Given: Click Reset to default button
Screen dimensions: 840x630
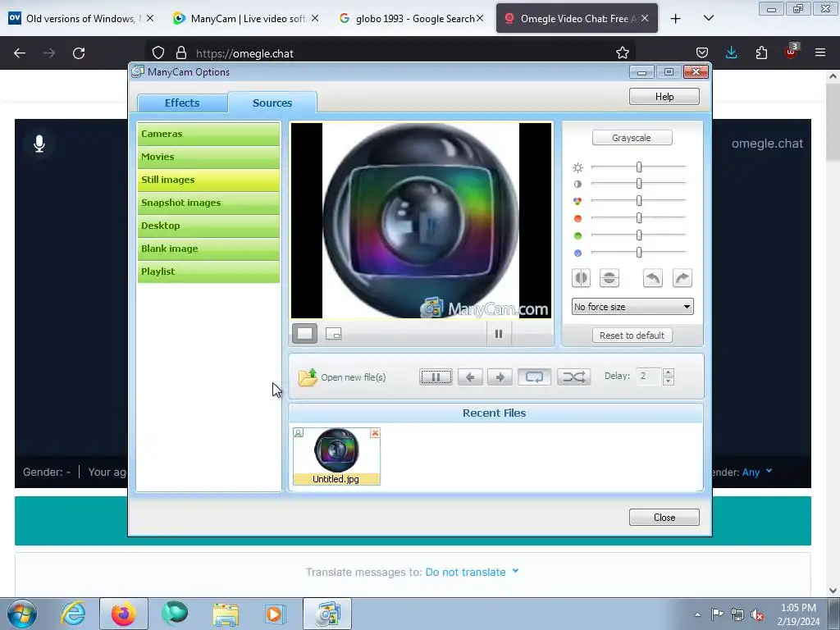Looking at the screenshot, I should coord(632,336).
